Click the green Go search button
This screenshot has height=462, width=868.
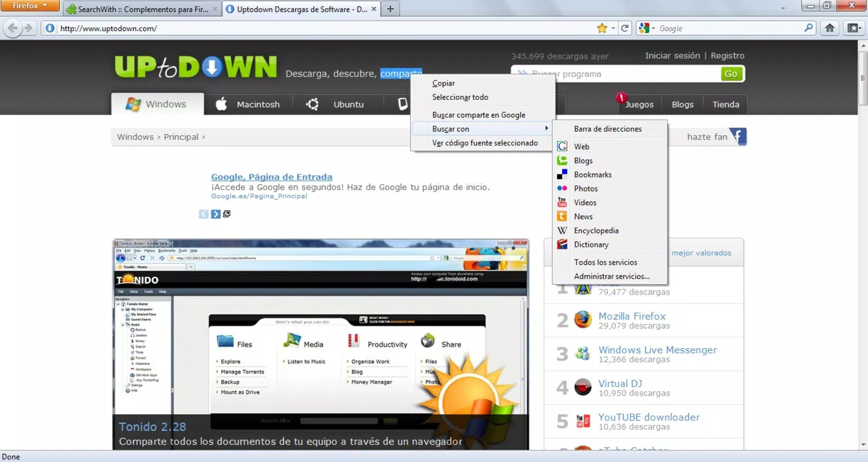coord(731,73)
